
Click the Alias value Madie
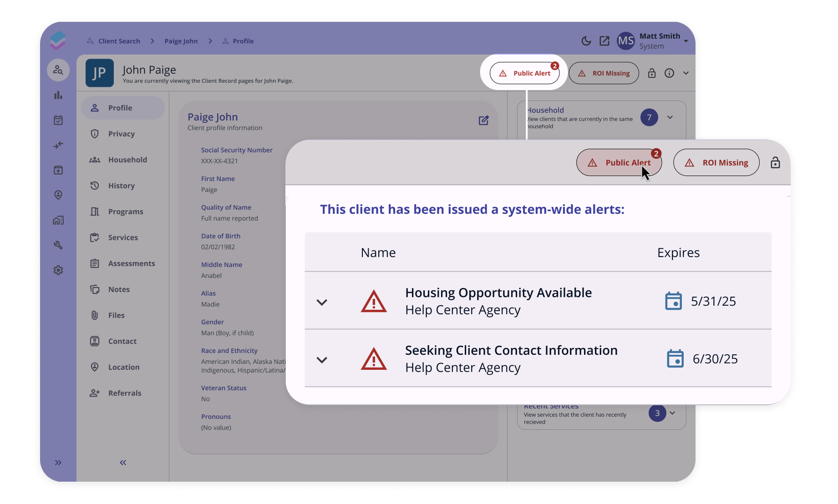[210, 304]
